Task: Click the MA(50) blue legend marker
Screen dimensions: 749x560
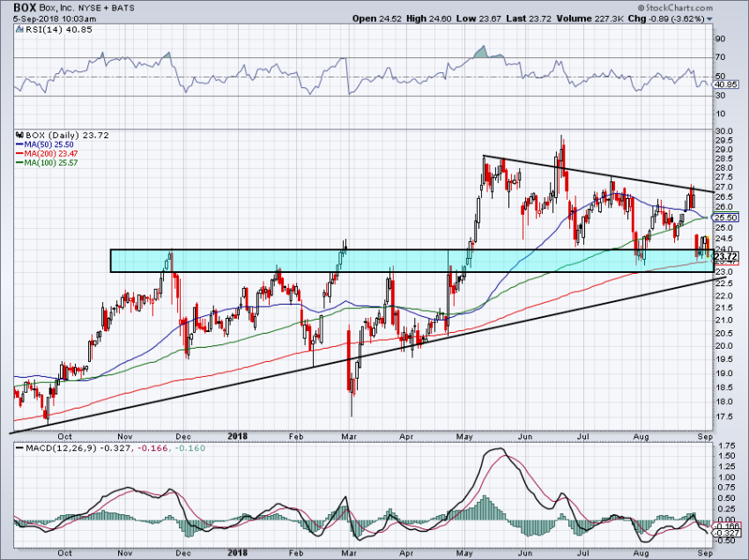Action: (18, 145)
